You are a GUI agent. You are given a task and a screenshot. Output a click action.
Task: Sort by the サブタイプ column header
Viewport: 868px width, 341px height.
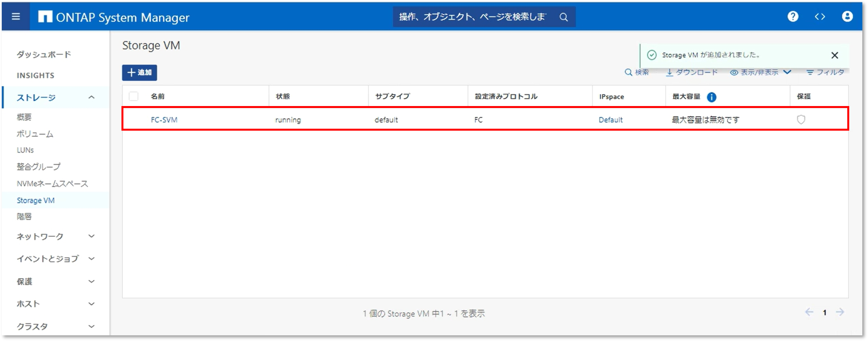click(x=393, y=96)
